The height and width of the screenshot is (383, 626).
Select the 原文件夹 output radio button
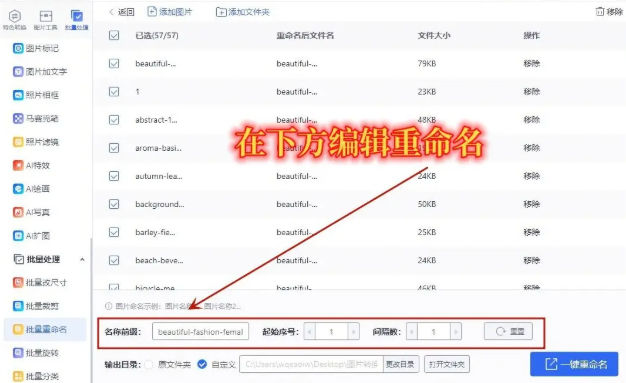[x=149, y=364]
